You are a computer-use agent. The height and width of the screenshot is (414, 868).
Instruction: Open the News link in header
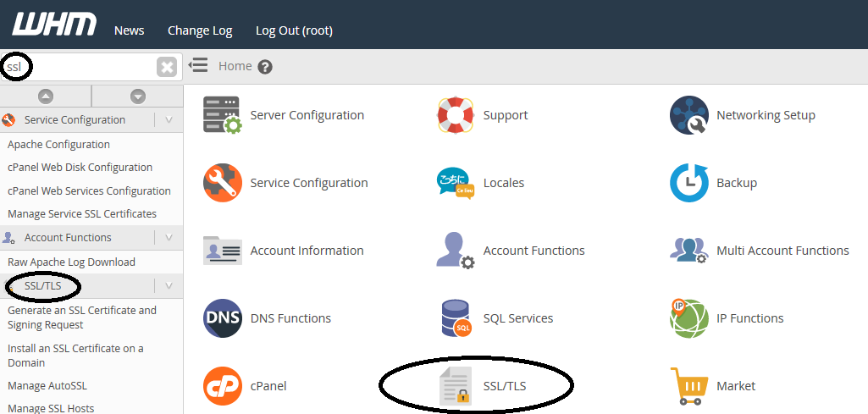tap(129, 30)
